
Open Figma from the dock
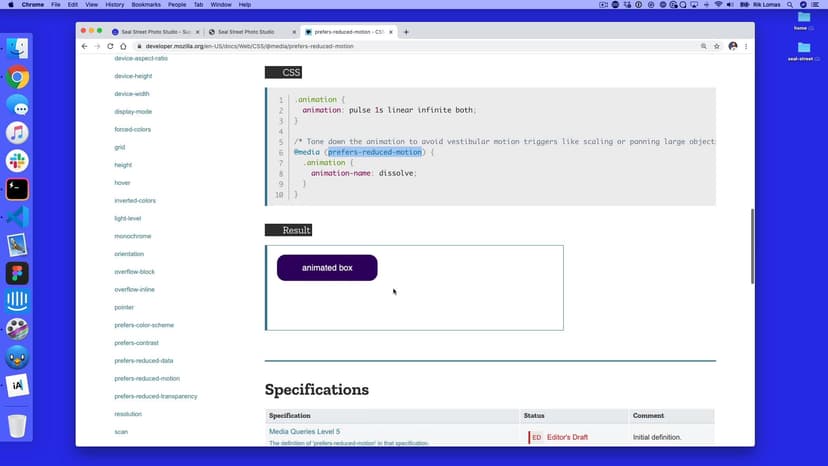[x=17, y=273]
